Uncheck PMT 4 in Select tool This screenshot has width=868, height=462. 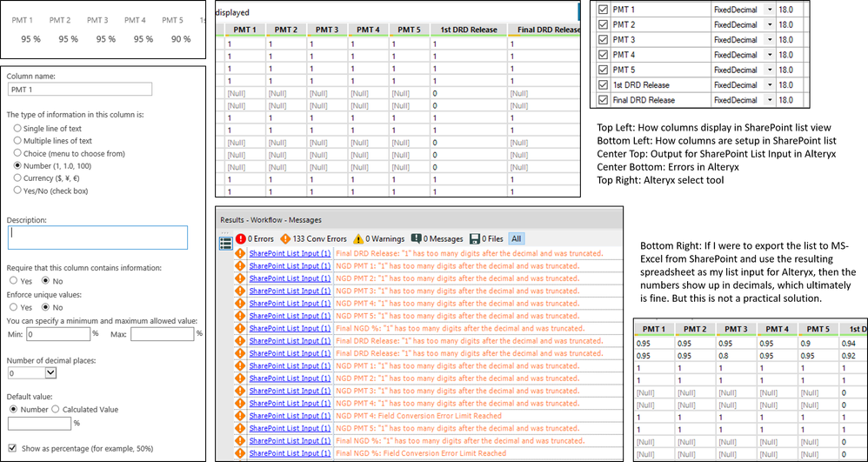pyautogui.click(x=603, y=55)
